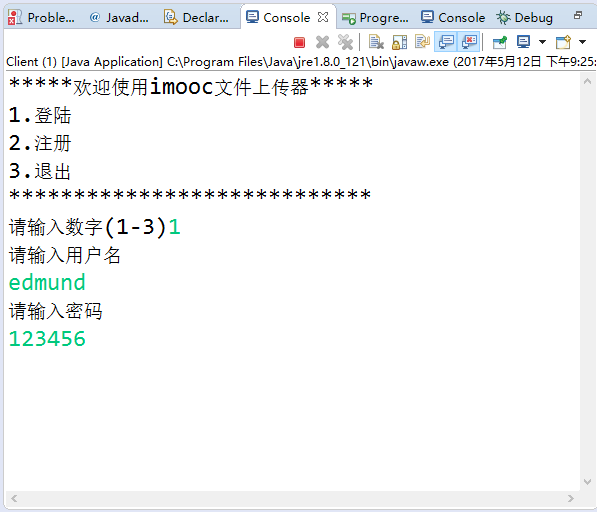This screenshot has height=512, width=597.
Task: Expand the Open Console dropdown arrow
Action: (583, 42)
